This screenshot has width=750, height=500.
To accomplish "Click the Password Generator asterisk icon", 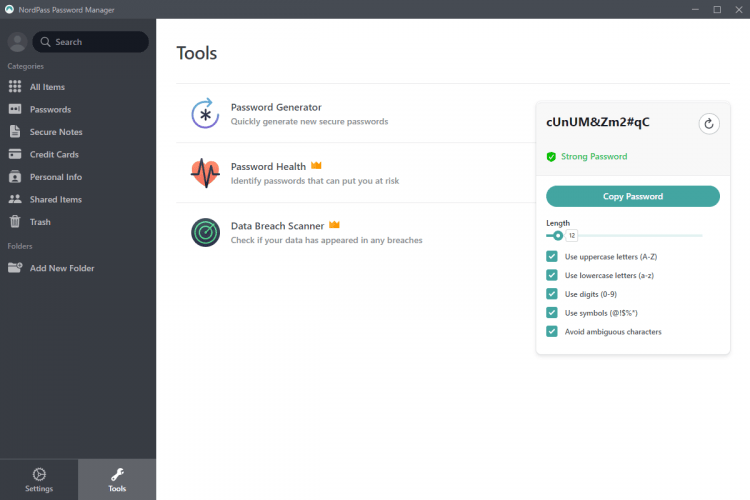I will pos(205,114).
